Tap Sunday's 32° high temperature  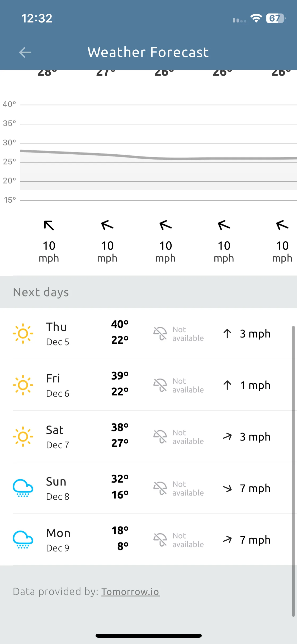[x=120, y=479]
